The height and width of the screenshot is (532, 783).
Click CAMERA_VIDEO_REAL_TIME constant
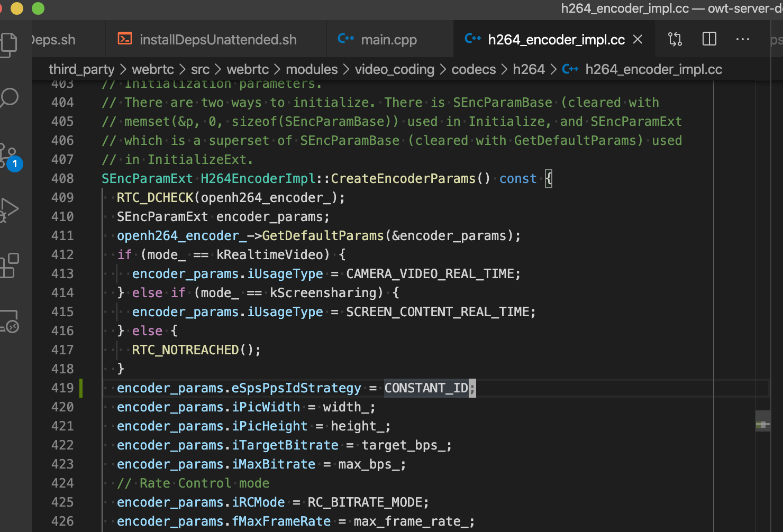click(x=430, y=274)
